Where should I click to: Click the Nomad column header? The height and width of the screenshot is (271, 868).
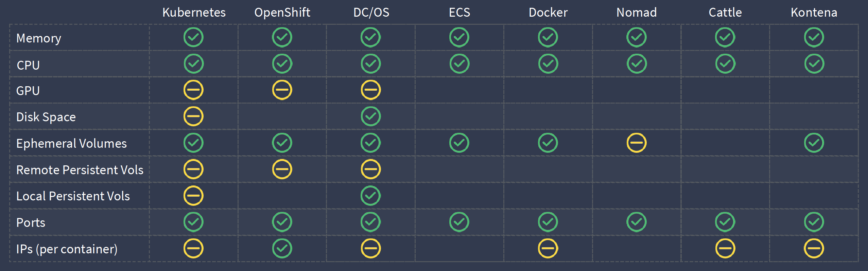pyautogui.click(x=637, y=13)
